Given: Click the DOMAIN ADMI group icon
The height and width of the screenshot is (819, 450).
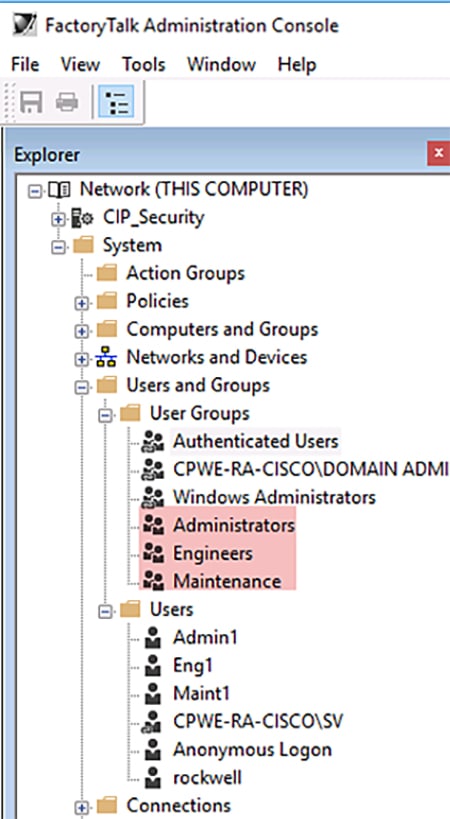Looking at the screenshot, I should click(153, 470).
